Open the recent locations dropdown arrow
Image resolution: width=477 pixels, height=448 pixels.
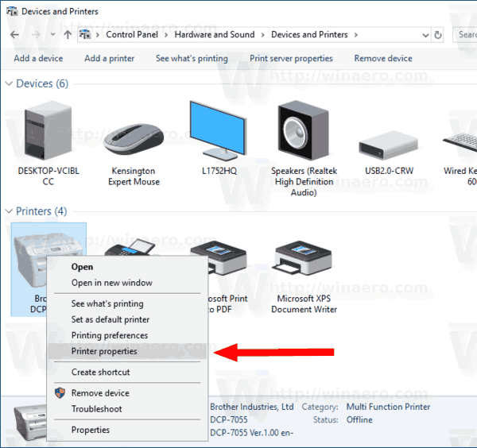coord(53,34)
